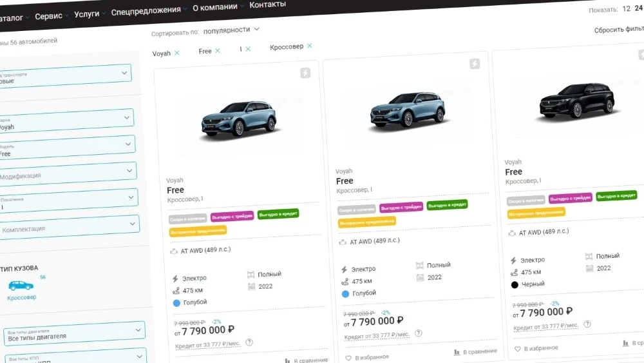
Task: Remove the Voyah filter chip
Action: [x=177, y=53]
